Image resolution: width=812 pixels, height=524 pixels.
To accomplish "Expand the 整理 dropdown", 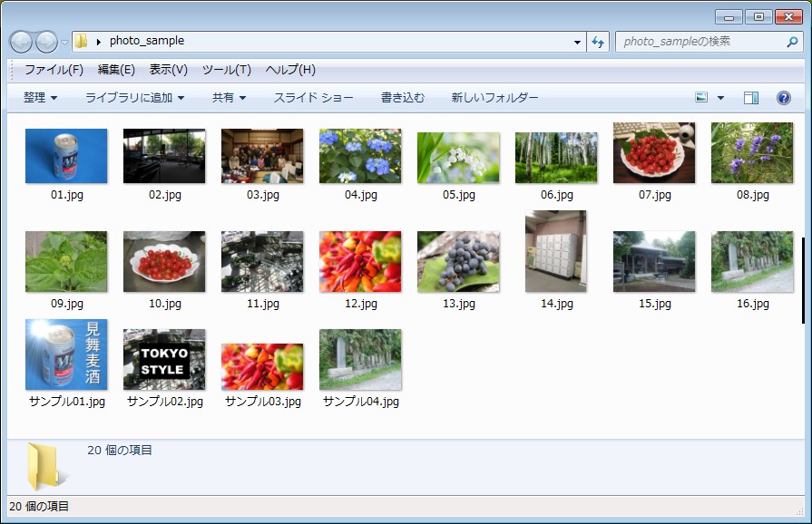I will click(41, 98).
